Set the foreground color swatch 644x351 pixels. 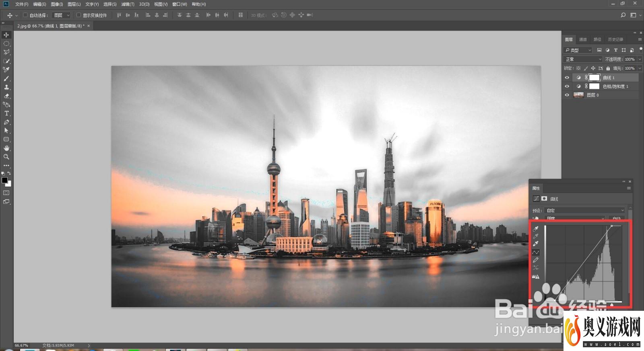tap(4, 180)
